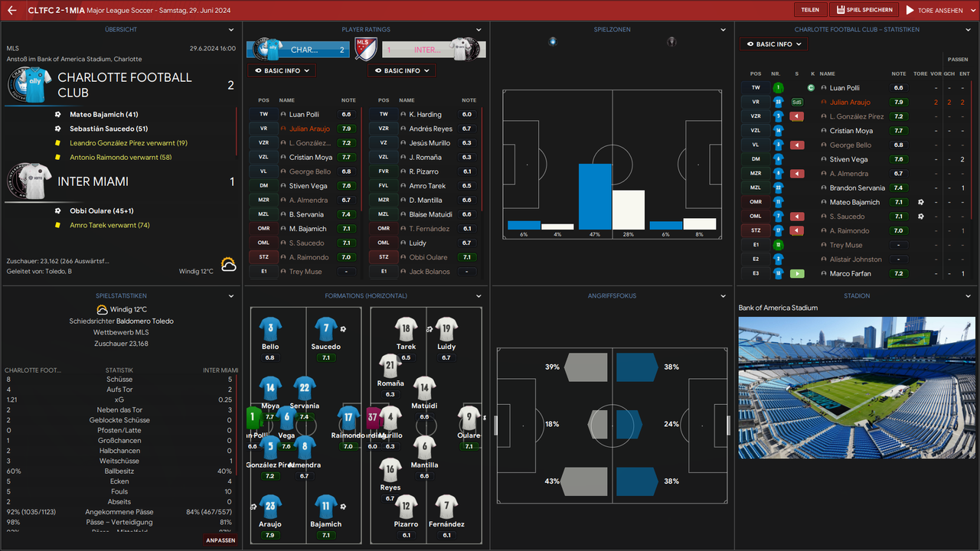This screenshot has height=551, width=980.
Task: Click Bajamich number 11 shirt in formation
Action: click(x=326, y=507)
